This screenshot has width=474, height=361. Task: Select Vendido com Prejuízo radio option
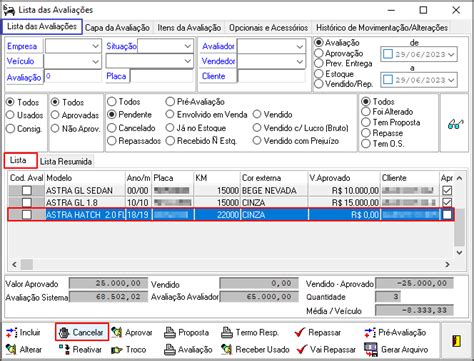pos(257,141)
